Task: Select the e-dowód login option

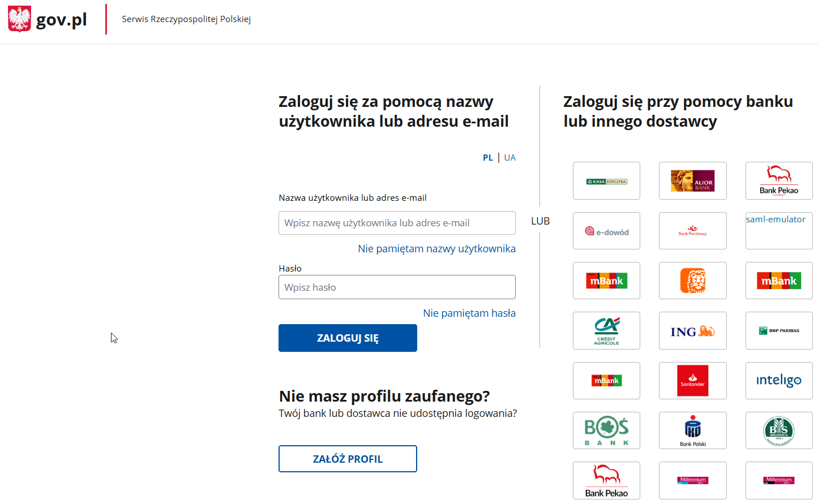Action: 606,231
